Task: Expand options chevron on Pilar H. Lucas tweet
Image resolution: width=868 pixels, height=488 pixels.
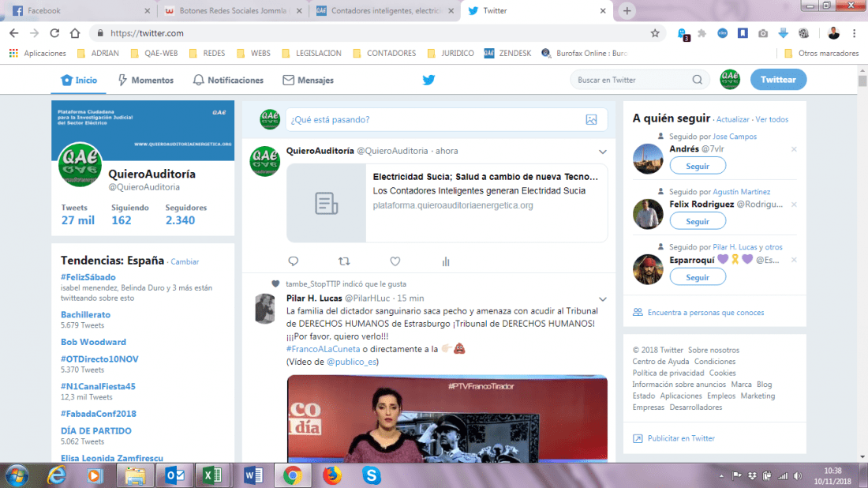Action: [602, 298]
